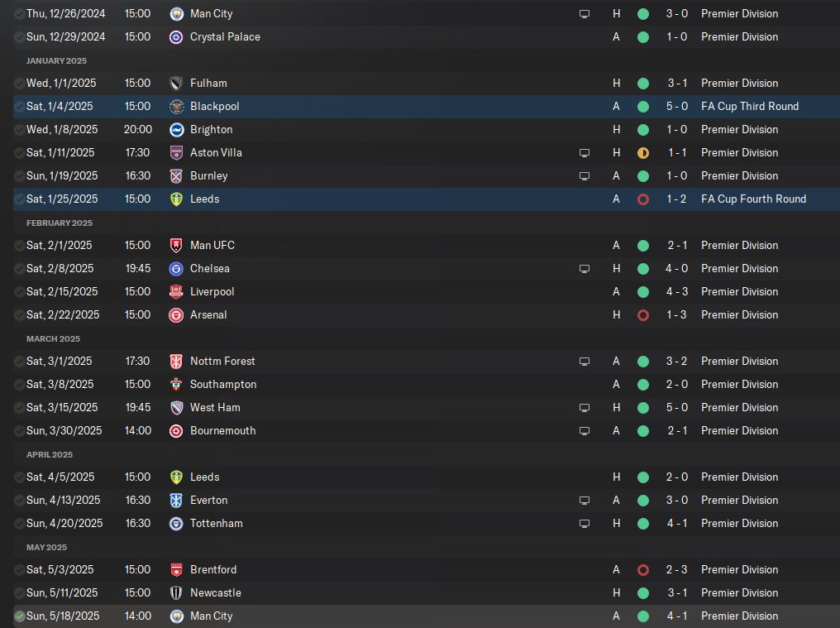
Task: Open the 4 - 3 Liverpool match result
Action: tap(676, 292)
